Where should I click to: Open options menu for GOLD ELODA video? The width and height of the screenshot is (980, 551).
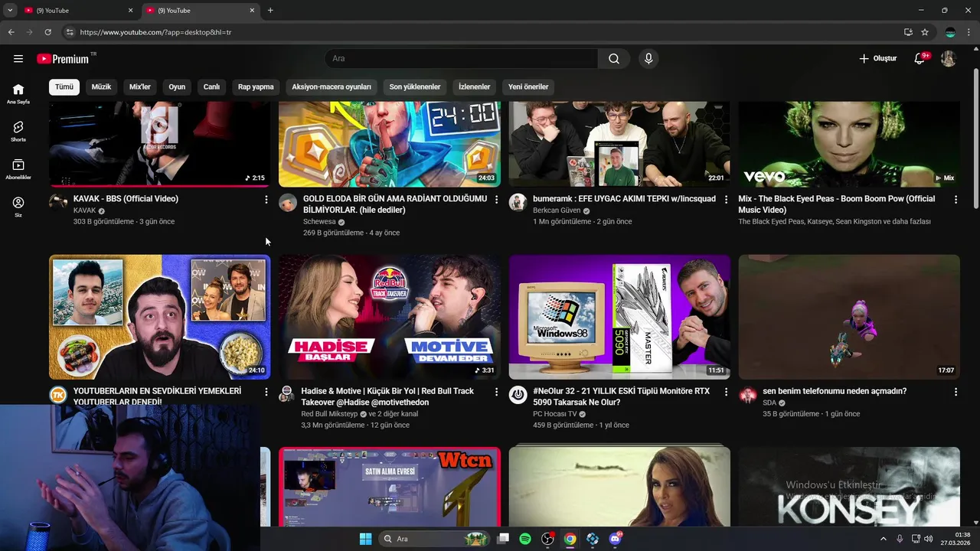pos(496,199)
